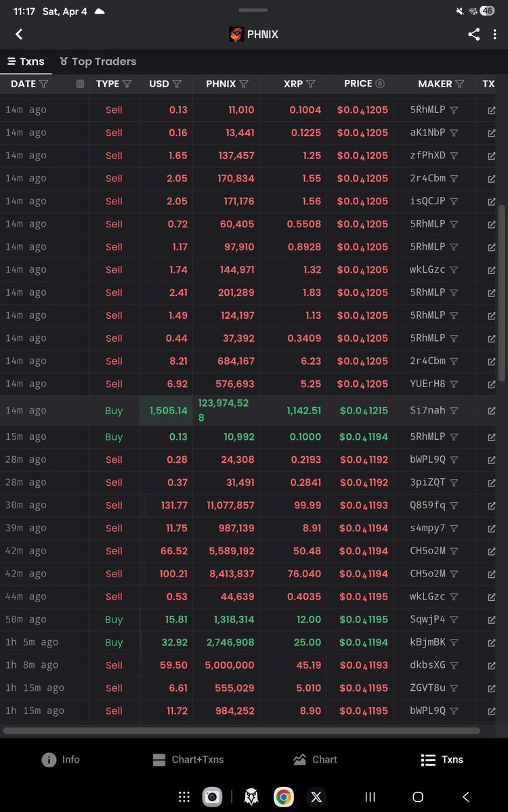Launch the Camera app from taskbar
This screenshot has height=812, width=508.
click(212, 796)
